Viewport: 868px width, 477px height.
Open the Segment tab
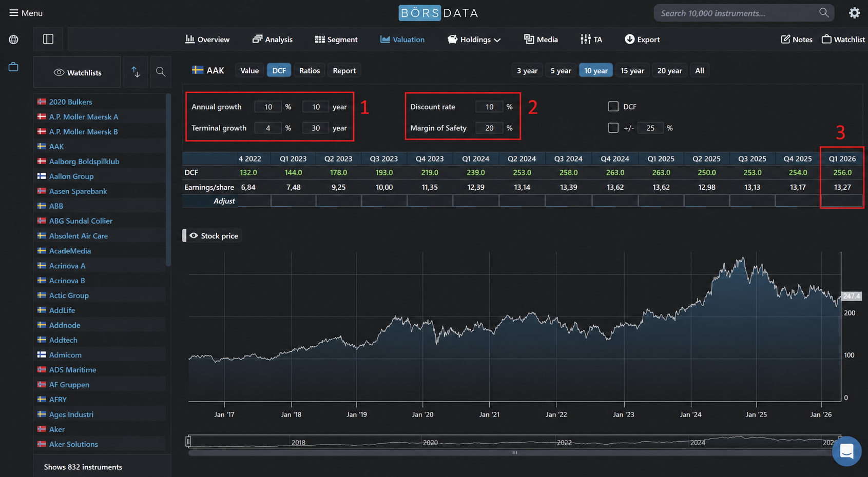click(x=336, y=39)
